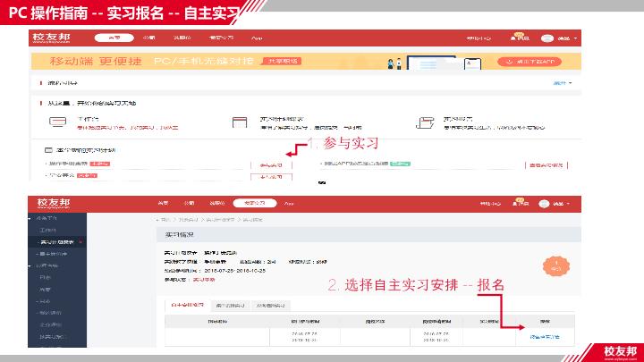This screenshot has height=362, width=644.
Task: Switch to the 自主实习安排 tab
Action: pos(186,305)
